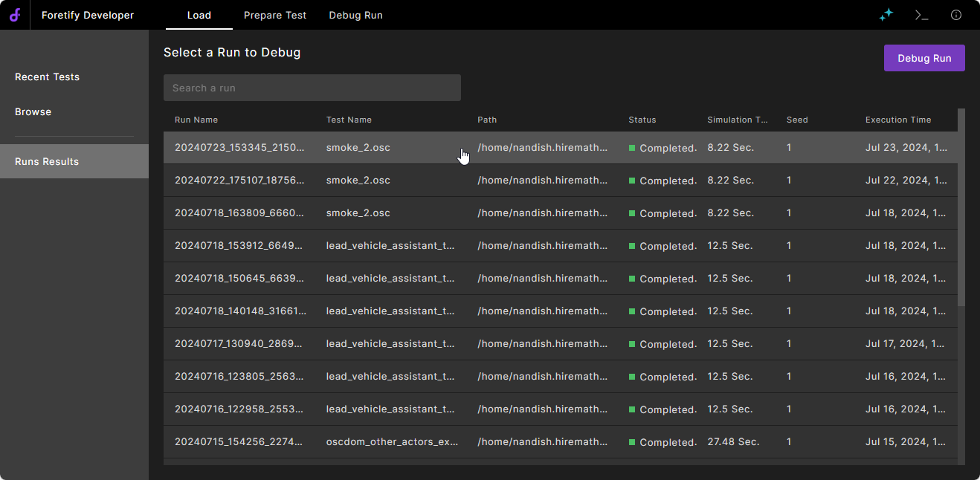Select the Load tab

[x=199, y=15]
